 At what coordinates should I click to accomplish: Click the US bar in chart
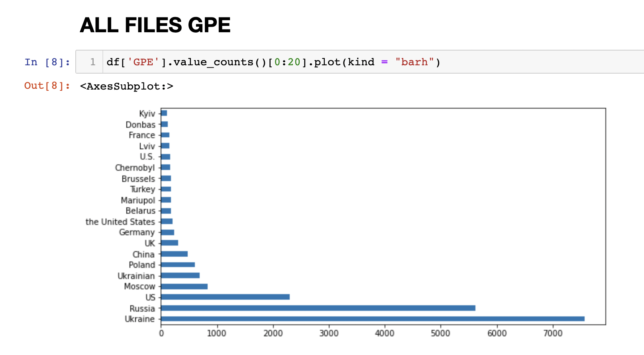pyautogui.click(x=225, y=297)
